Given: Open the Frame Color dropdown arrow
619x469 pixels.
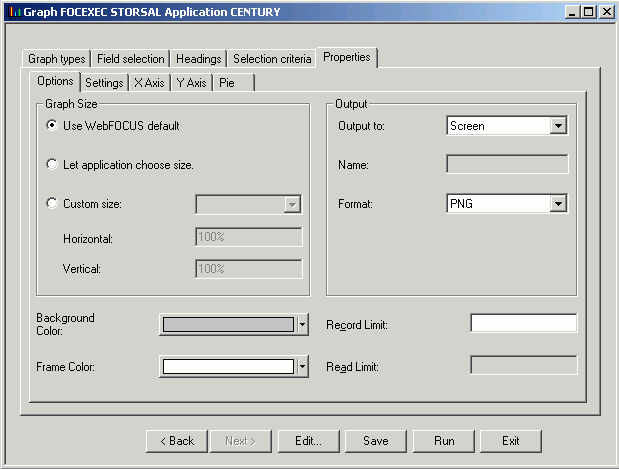Looking at the screenshot, I should 302,366.
